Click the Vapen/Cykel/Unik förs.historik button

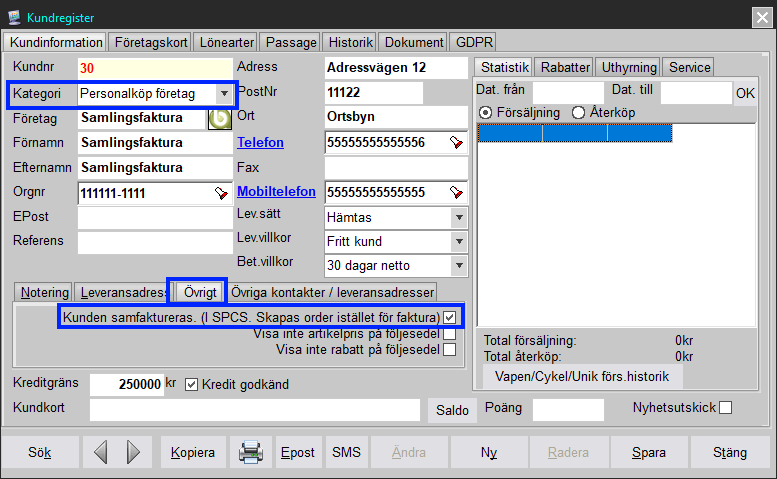582,376
